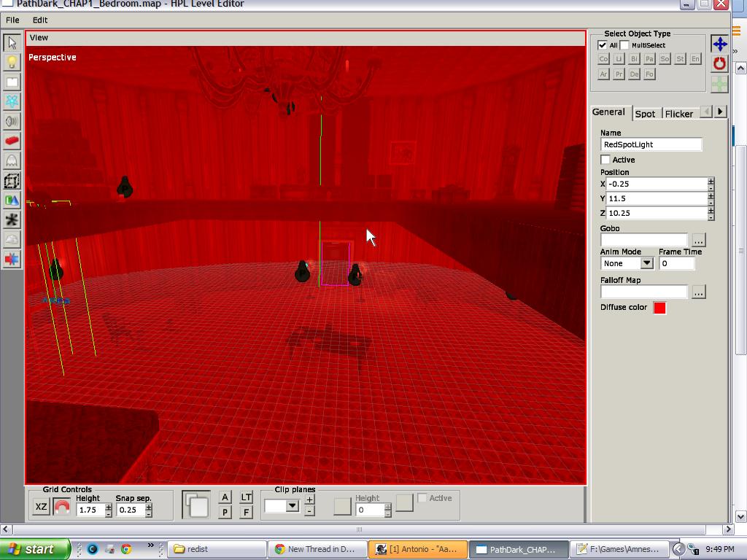Toggle the grid snap magnet button
747x560 pixels.
click(x=62, y=507)
